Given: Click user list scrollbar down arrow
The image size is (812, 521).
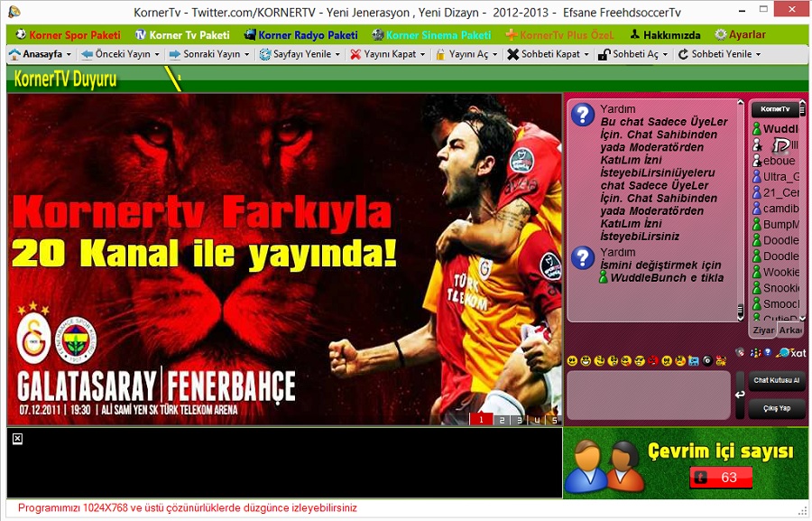Looking at the screenshot, I should coord(802,319).
